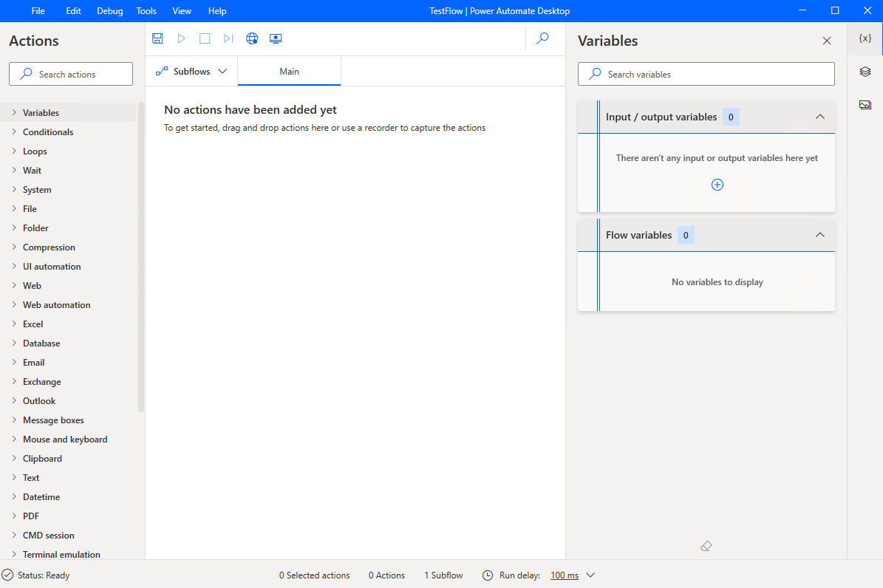Expand the UI automation group
This screenshot has height=588, width=883.
(x=14, y=267)
